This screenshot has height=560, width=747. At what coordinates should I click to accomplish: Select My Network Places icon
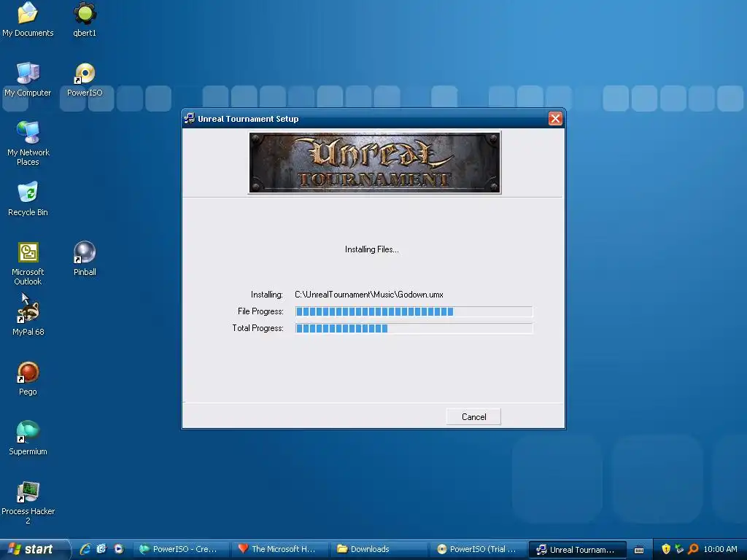pyautogui.click(x=28, y=143)
